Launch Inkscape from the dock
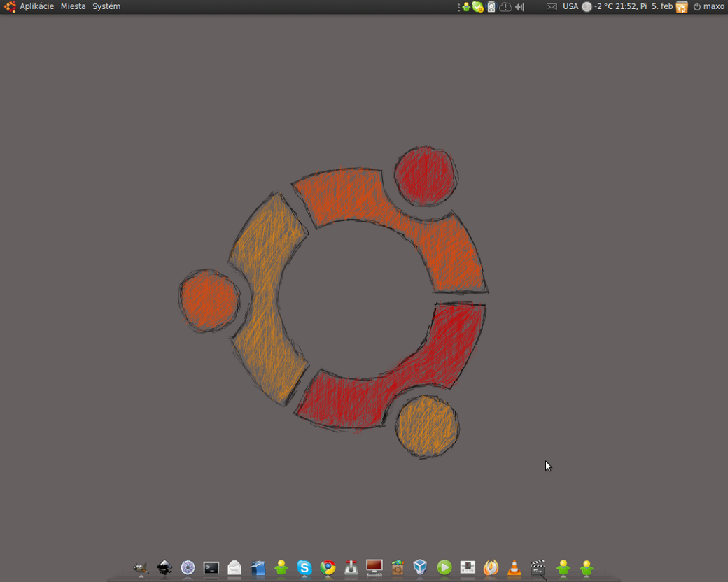The height and width of the screenshot is (582, 728). (164, 567)
